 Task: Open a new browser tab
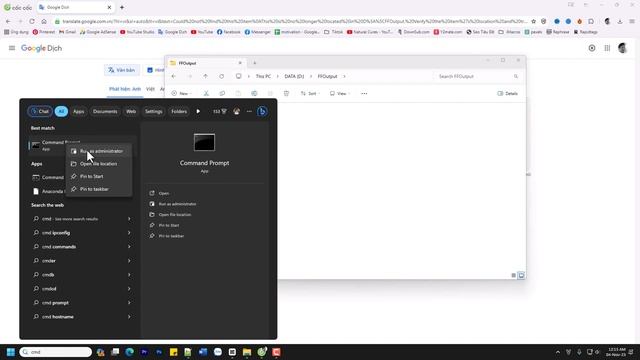click(122, 7)
